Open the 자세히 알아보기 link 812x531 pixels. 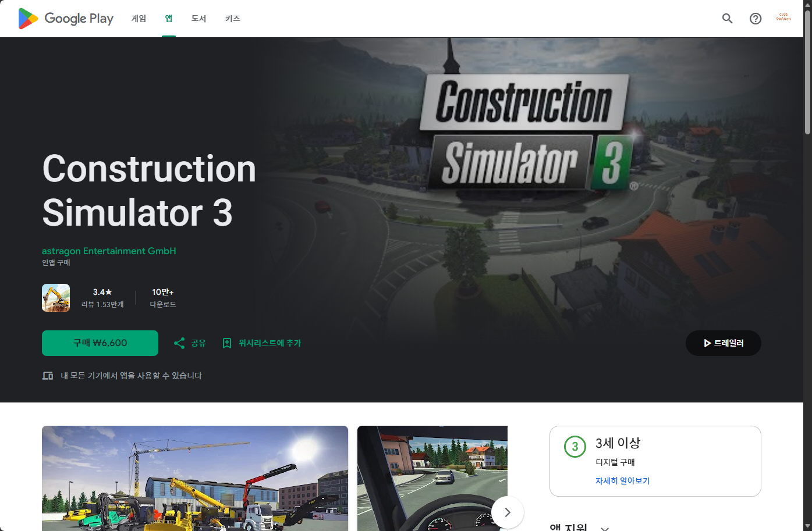(622, 481)
